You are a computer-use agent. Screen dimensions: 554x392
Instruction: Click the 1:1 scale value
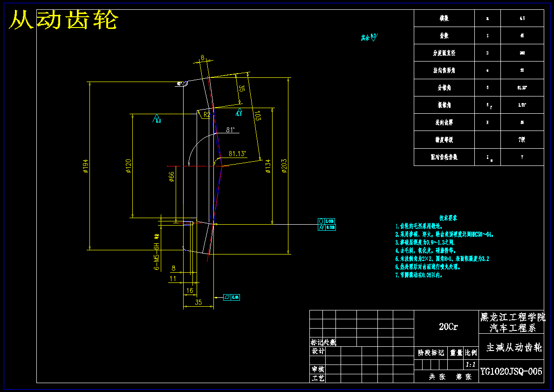[470, 364]
